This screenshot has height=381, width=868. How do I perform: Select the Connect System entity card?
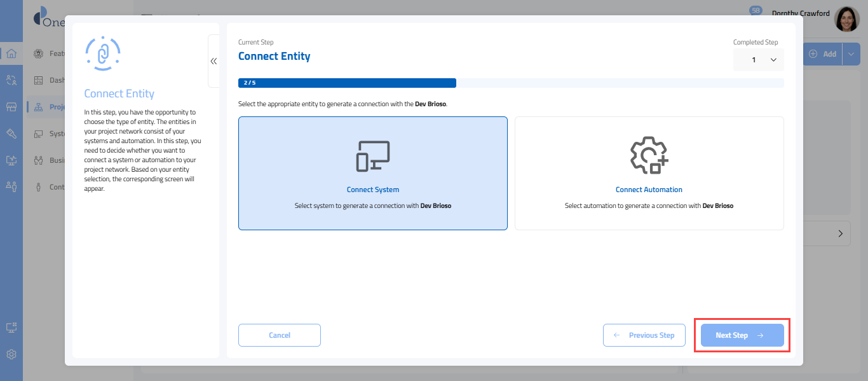click(x=373, y=173)
